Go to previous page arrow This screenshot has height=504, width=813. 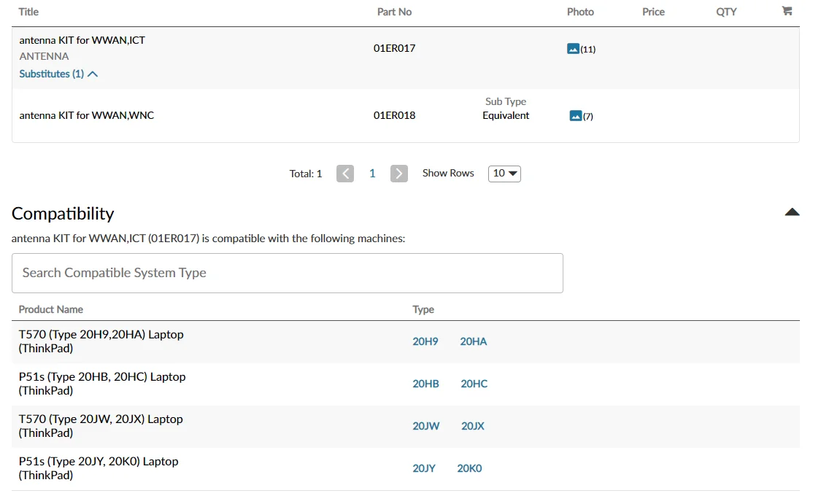345,174
